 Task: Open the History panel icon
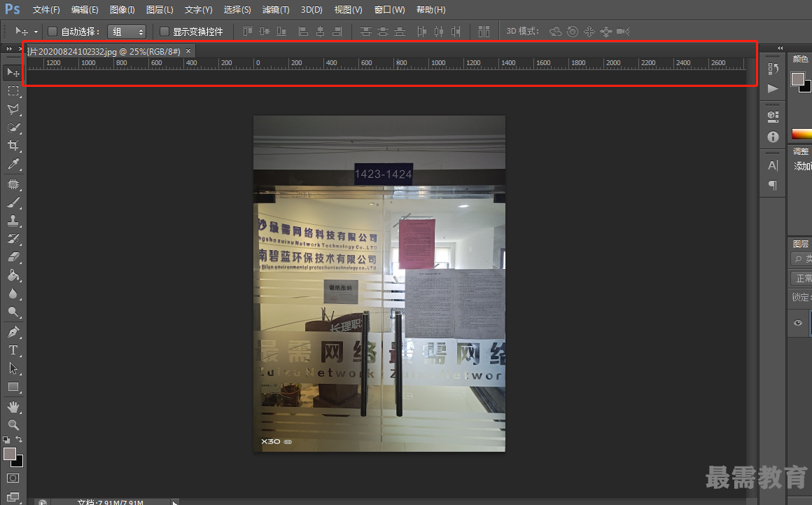(x=773, y=69)
